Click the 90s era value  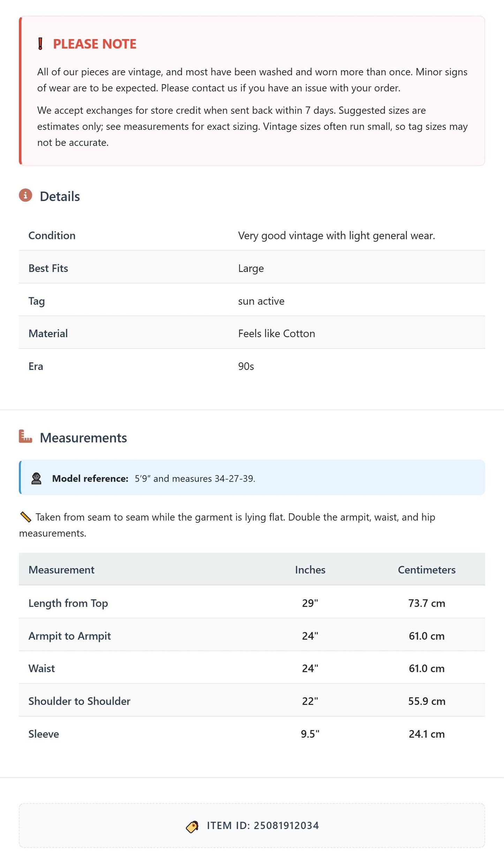(x=246, y=366)
